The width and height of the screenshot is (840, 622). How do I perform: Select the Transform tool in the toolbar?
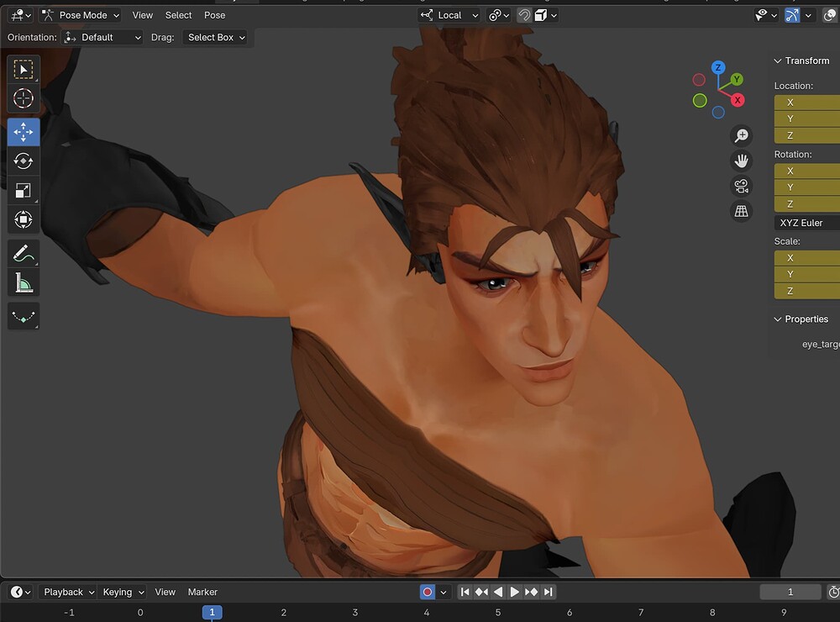(23, 219)
